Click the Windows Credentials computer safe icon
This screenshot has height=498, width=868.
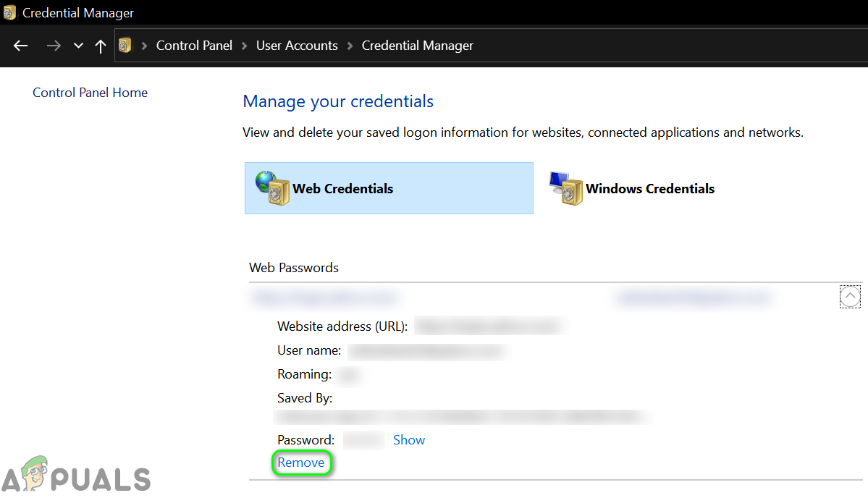(x=565, y=188)
